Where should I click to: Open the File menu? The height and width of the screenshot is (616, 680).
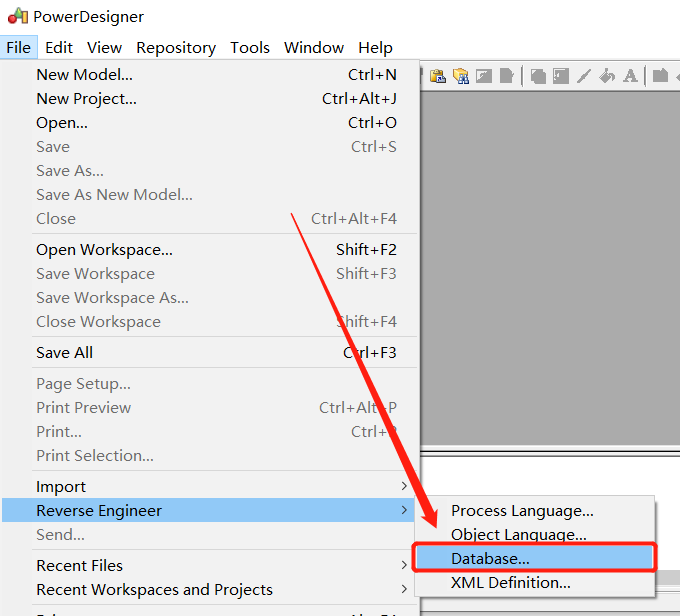(19, 47)
